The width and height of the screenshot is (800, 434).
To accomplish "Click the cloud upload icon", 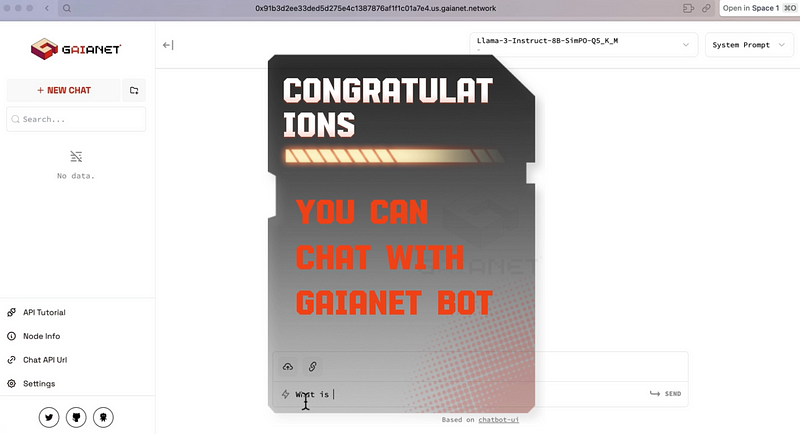I will coord(288,367).
